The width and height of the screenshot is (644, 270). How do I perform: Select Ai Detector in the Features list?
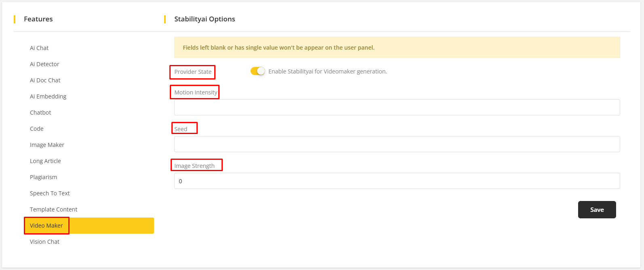pos(44,64)
